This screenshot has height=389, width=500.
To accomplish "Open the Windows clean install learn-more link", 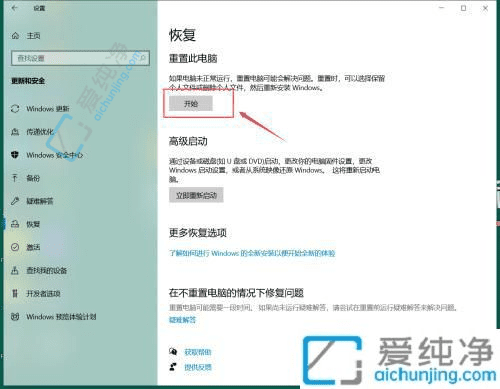I will point(252,253).
